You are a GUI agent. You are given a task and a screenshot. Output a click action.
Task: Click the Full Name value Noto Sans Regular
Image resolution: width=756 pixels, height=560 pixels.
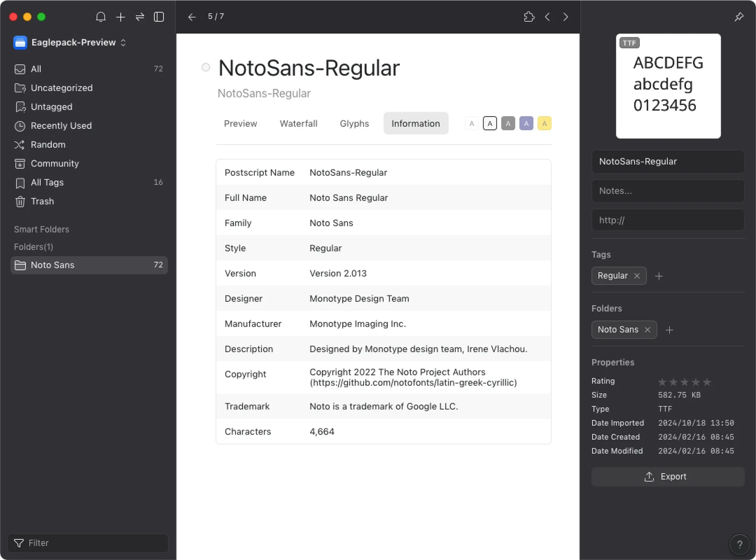[348, 198]
